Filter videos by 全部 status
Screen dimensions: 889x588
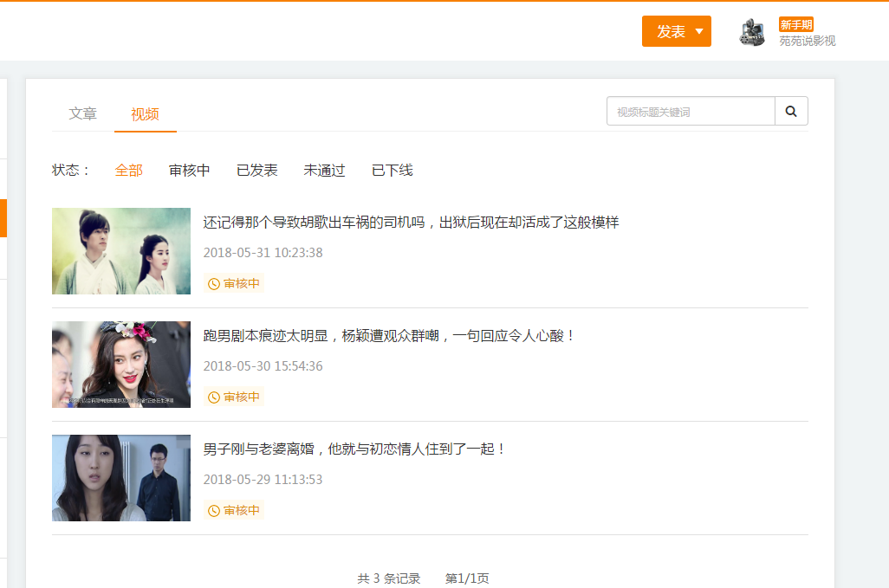(x=129, y=170)
